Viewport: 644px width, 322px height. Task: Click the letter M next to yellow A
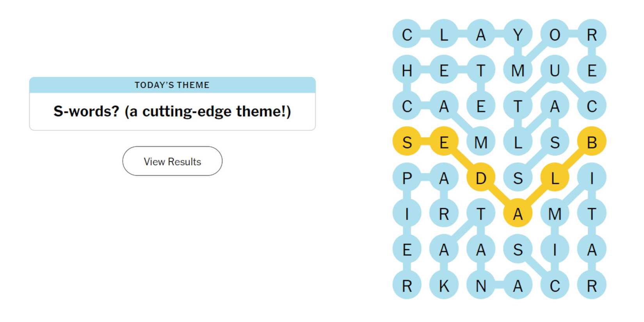point(555,213)
